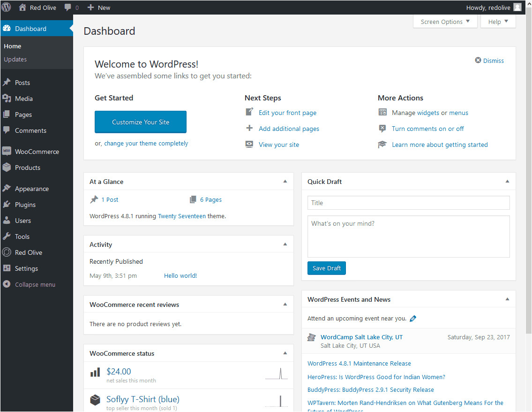The height and width of the screenshot is (412, 532).
Task: Click the redolive user avatar
Action: (x=517, y=7)
